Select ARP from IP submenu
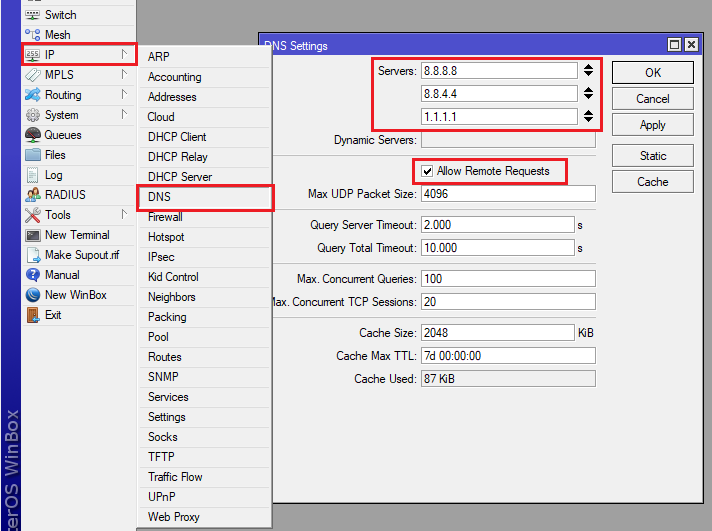Viewport: 712px width, 531px height. point(204,57)
